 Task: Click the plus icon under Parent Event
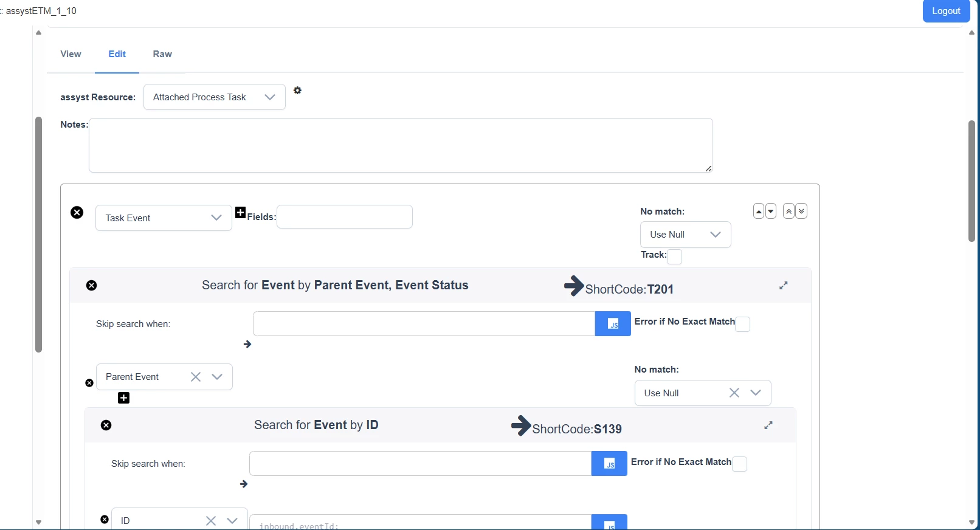[123, 398]
